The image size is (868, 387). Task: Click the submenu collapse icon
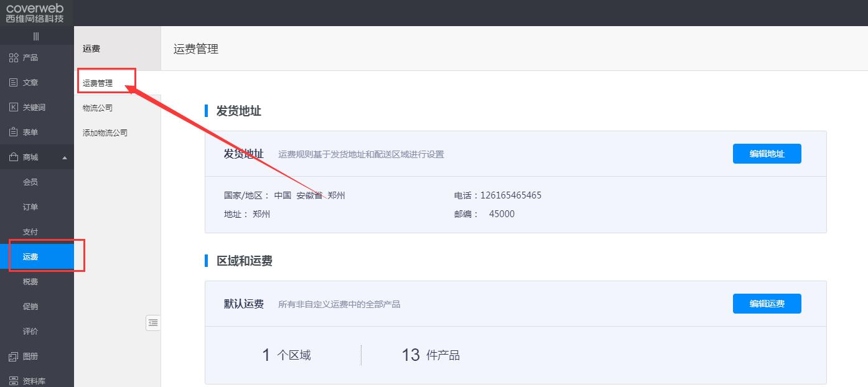coord(153,322)
